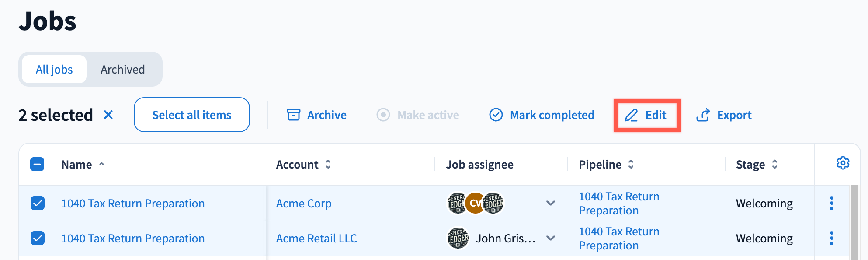This screenshot has width=868, height=260.
Task: Open table column settings gear
Action: tap(843, 163)
